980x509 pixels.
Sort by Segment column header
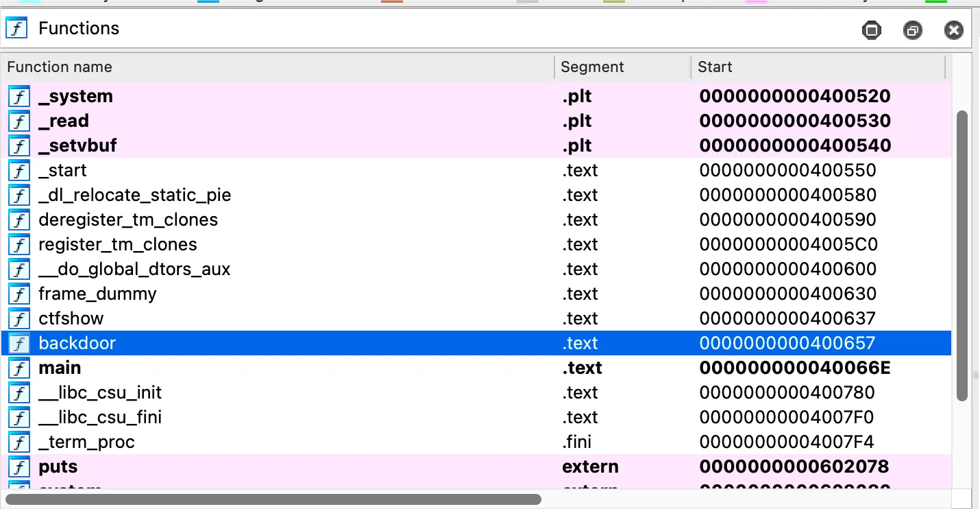tap(623, 67)
